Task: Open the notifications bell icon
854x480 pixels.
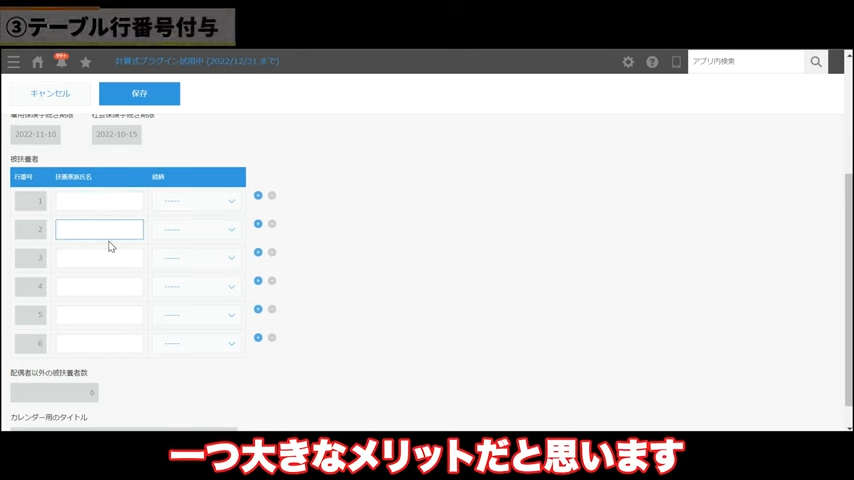Action: tap(62, 62)
